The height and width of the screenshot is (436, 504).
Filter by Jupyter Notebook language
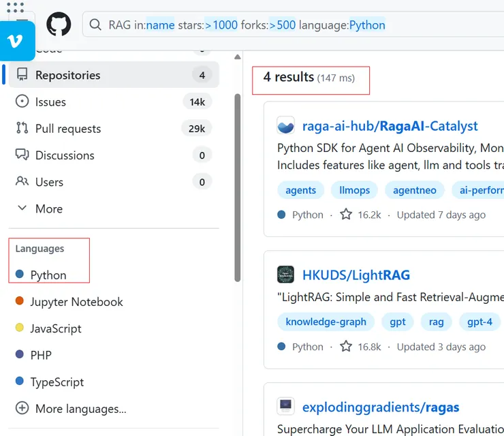coord(76,302)
